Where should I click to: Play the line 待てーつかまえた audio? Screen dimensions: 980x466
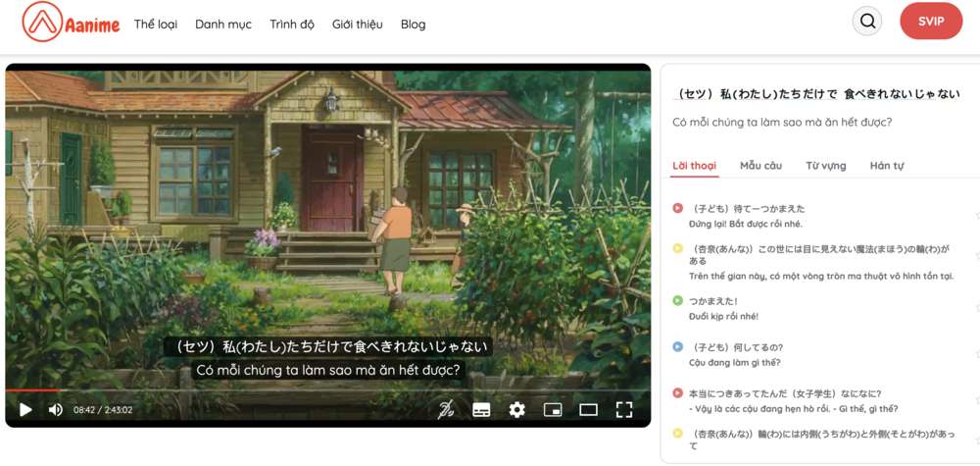tap(677, 208)
